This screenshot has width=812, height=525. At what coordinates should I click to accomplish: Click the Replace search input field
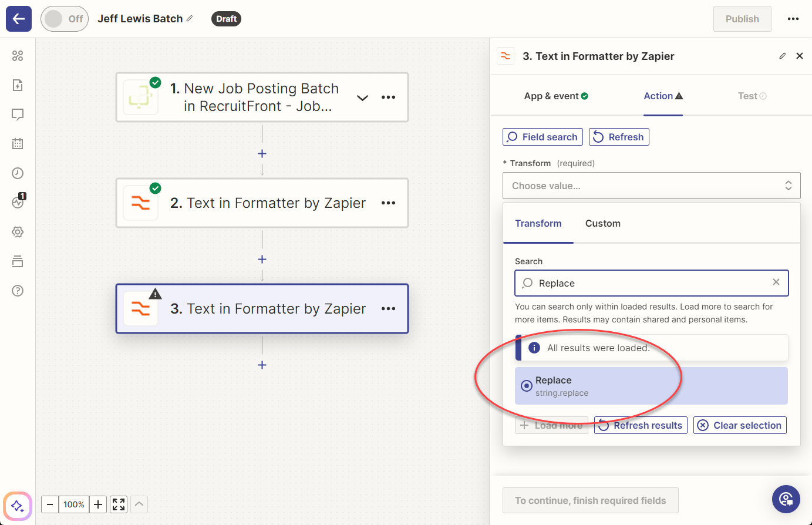pos(652,283)
